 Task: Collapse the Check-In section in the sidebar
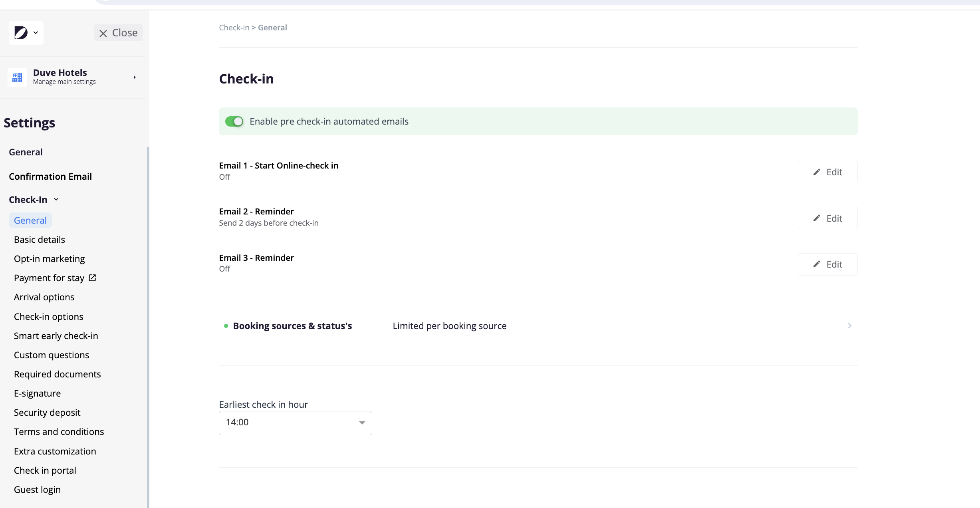pyautogui.click(x=56, y=199)
